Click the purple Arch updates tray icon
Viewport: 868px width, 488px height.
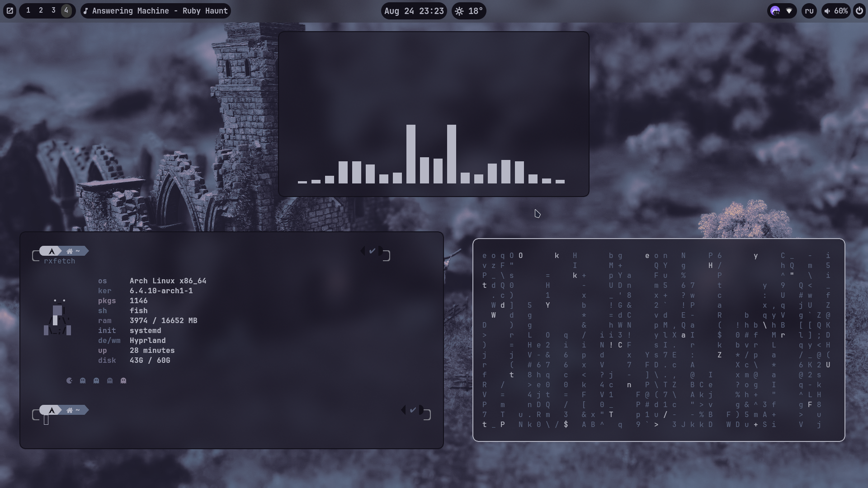click(x=775, y=11)
